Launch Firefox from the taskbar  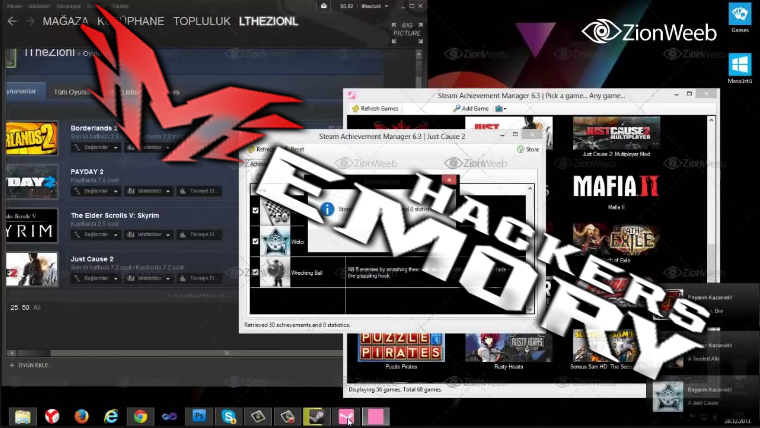[x=81, y=416]
